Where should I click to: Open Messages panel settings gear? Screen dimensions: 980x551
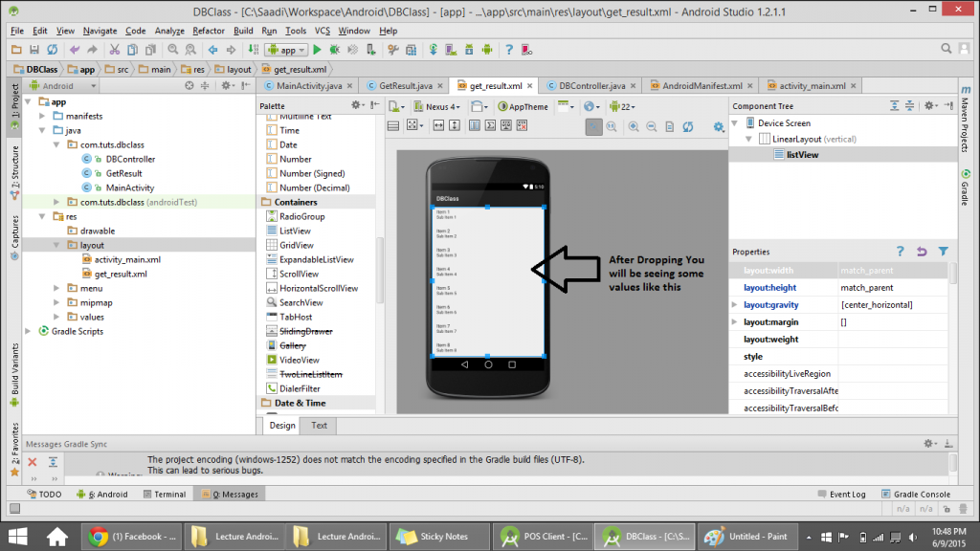pyautogui.click(x=929, y=444)
